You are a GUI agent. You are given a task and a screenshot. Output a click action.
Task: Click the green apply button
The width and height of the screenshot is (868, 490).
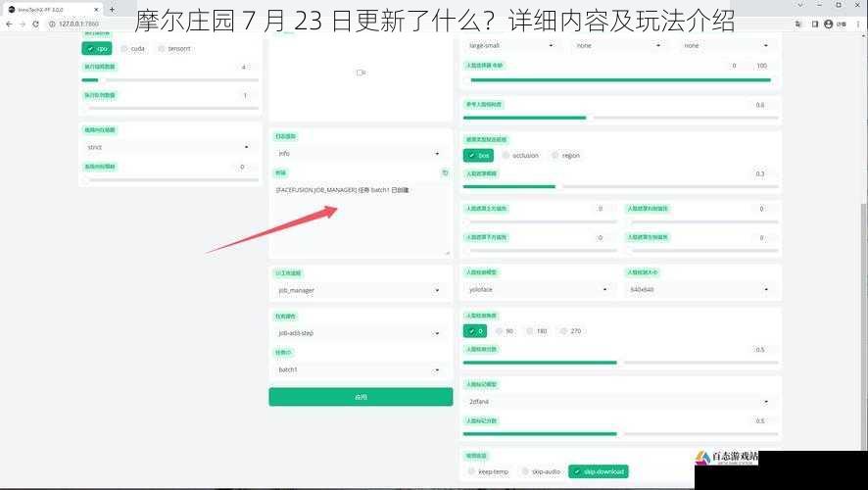[x=361, y=397]
